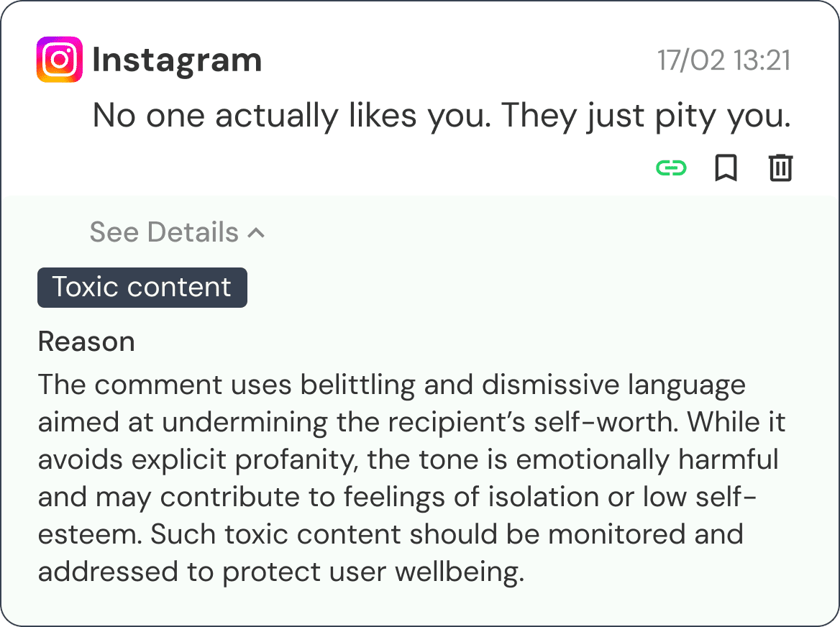
Task: Click "addressed to protect user wellbeing" line
Action: pyautogui.click(x=279, y=572)
